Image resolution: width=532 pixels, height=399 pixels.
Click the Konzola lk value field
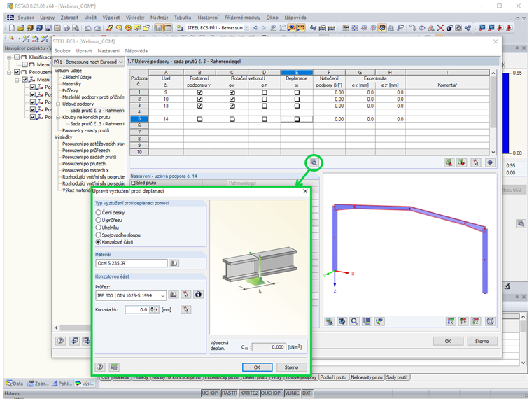pyautogui.click(x=137, y=309)
